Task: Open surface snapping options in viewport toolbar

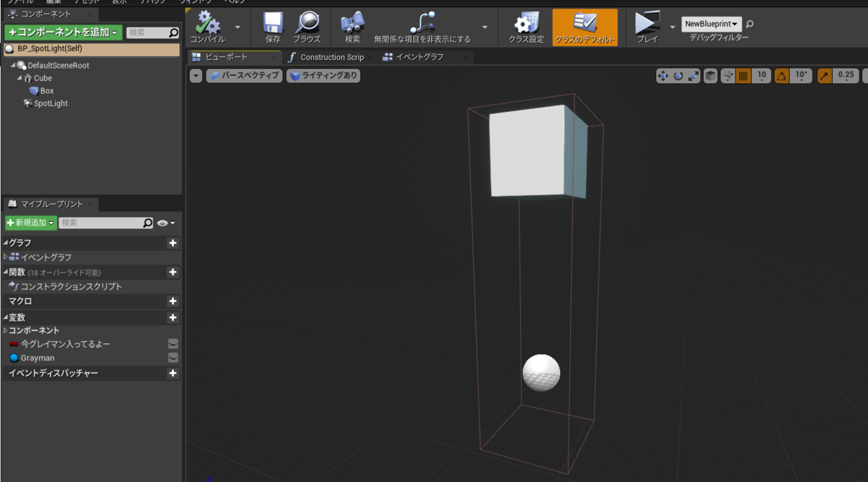Action: (728, 76)
